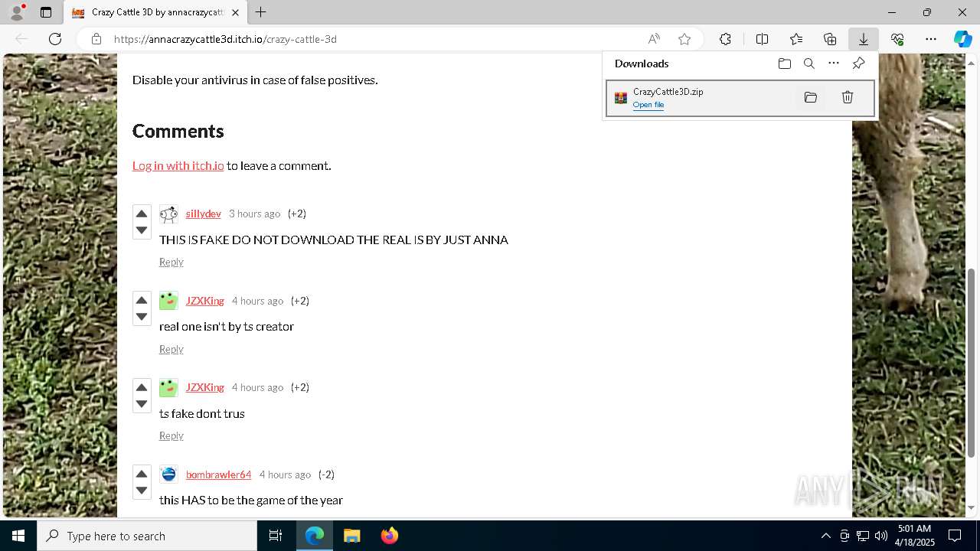
Task: Upvote the 'ts fake dont trus' comment
Action: [142, 387]
